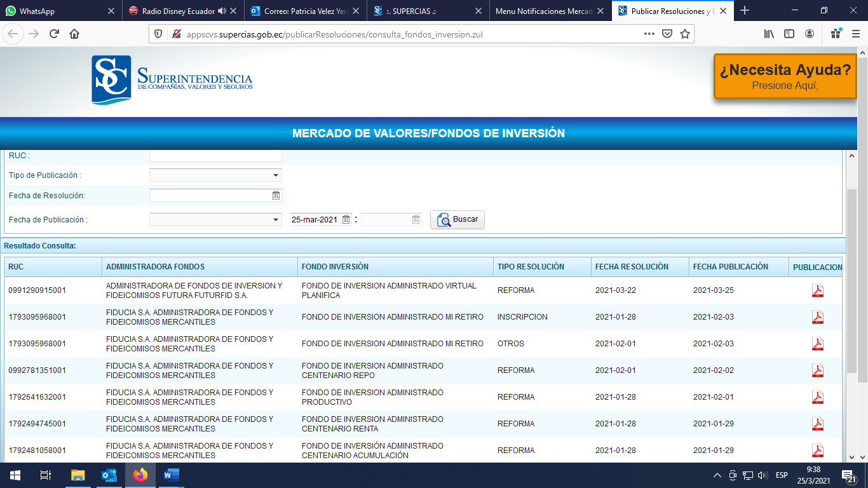Open PDF for Centenario Renta row
868x488 pixels.
pyautogui.click(x=817, y=424)
